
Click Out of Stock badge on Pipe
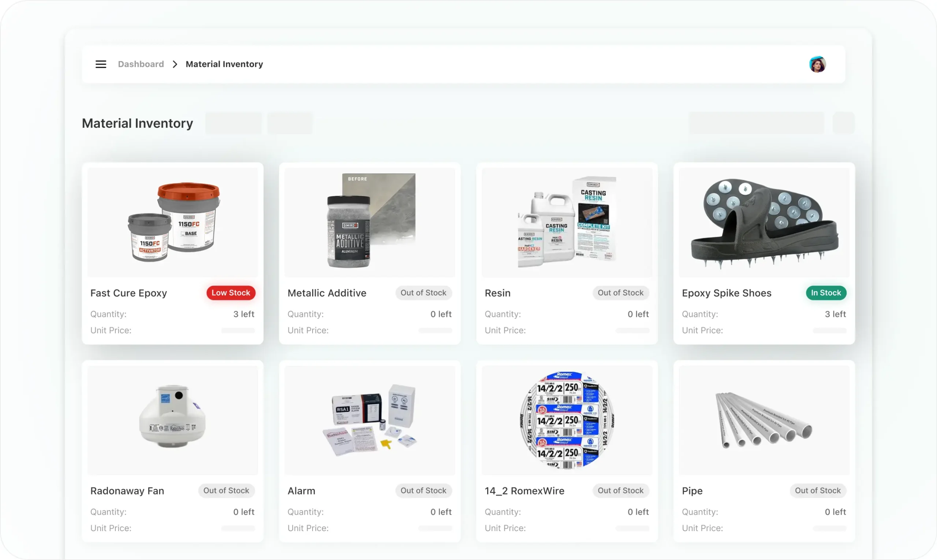[818, 491]
